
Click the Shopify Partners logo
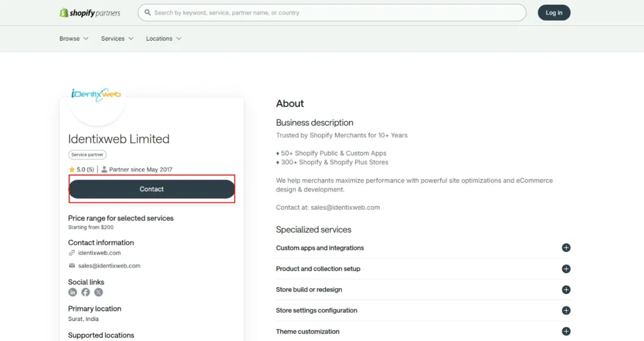90,13
